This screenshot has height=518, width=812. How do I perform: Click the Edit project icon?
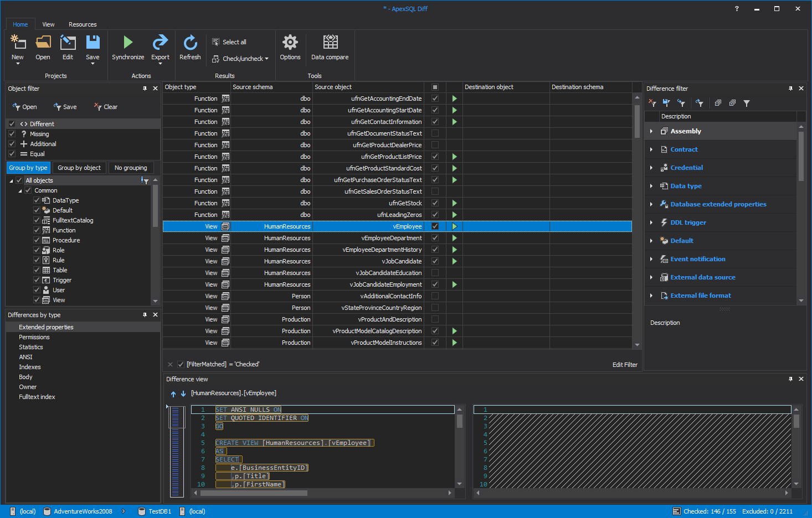68,42
